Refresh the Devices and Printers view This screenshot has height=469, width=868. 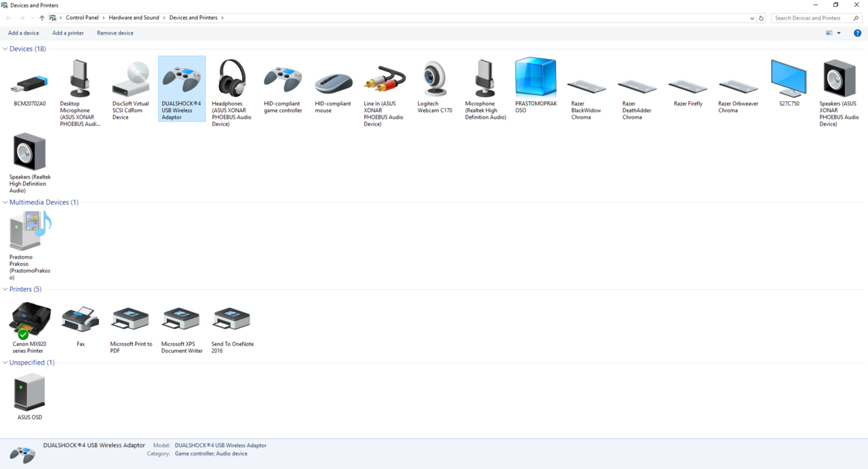click(x=762, y=18)
